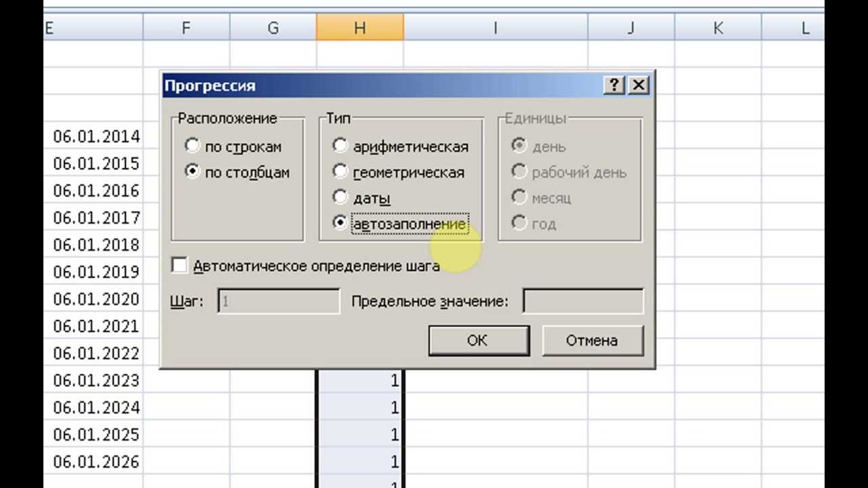Click the column H cell beside 06.01.2025
This screenshot has width=868, height=488.
(x=360, y=434)
